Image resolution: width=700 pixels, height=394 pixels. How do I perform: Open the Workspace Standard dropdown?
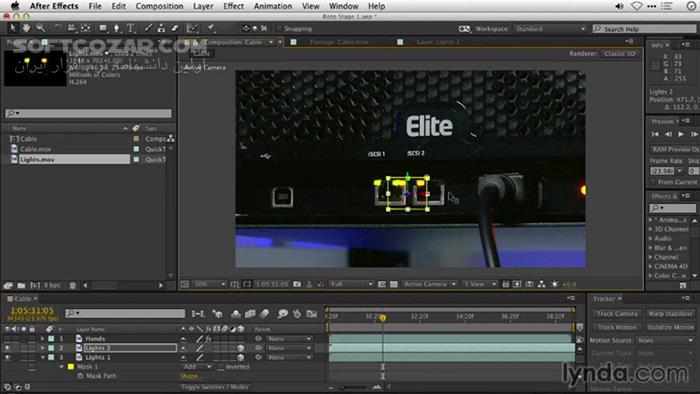click(550, 29)
